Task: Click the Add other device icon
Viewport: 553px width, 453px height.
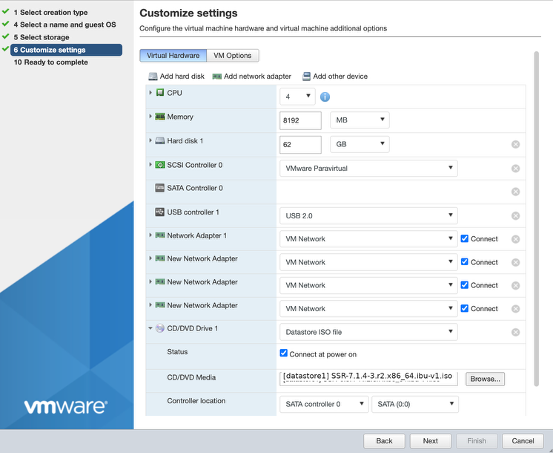Action: [x=306, y=76]
